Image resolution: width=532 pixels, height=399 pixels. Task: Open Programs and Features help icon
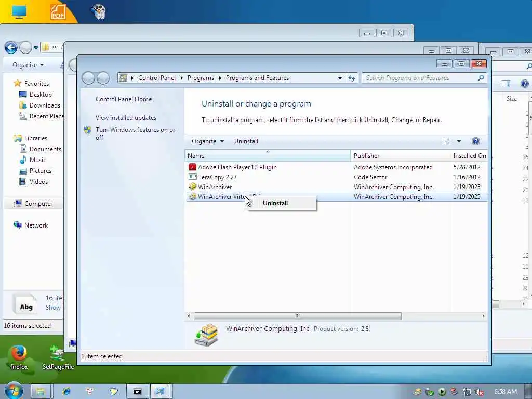[x=476, y=141]
